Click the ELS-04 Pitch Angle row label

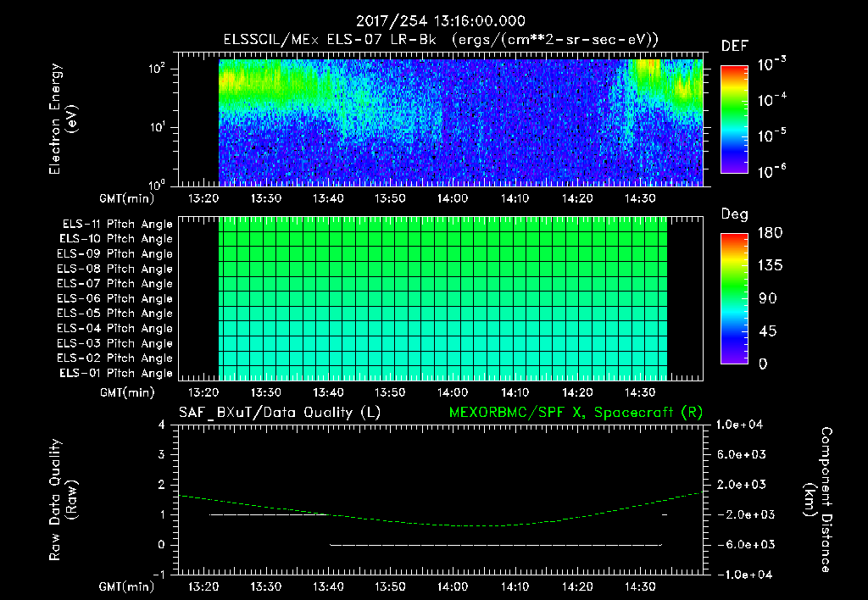pos(115,329)
